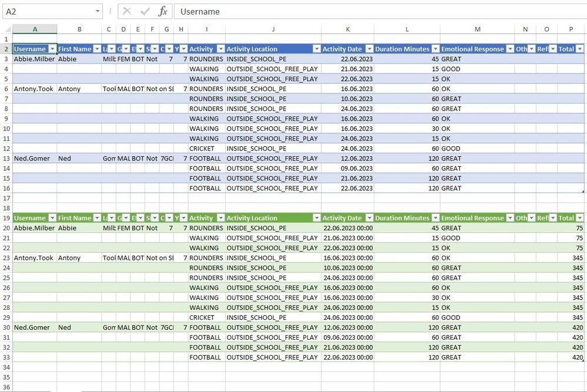Open Emotional Response filter in blue table header
This screenshot has height=392, width=587.
point(510,49)
